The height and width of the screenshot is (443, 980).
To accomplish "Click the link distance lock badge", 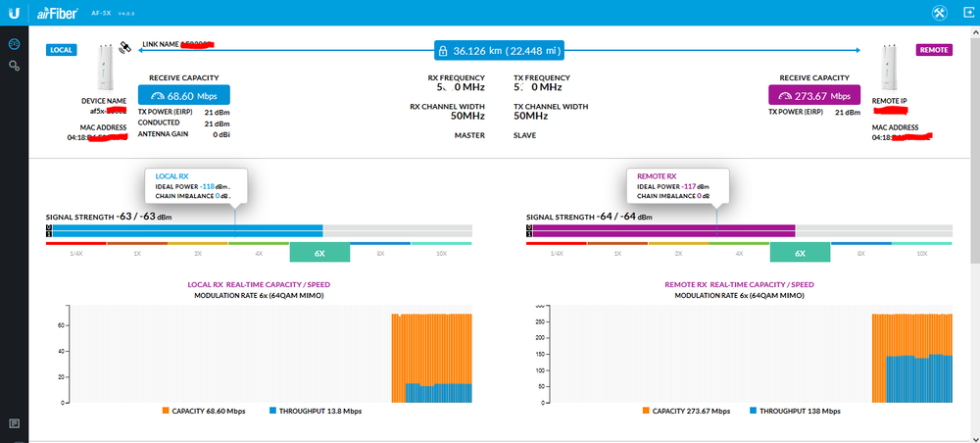I will click(x=500, y=50).
